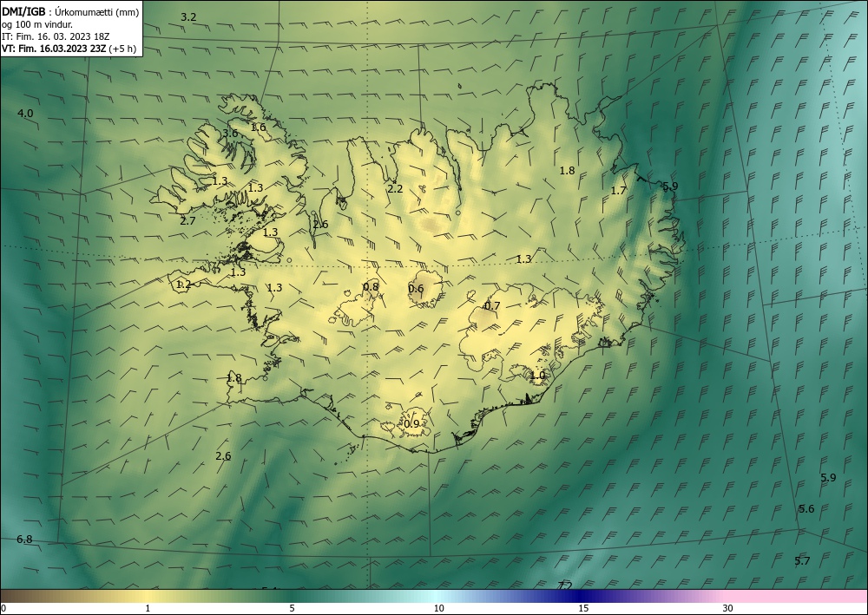Click the 1 tick label on the color scale
Image resolution: width=868 pixels, height=615 pixels.
[148, 608]
